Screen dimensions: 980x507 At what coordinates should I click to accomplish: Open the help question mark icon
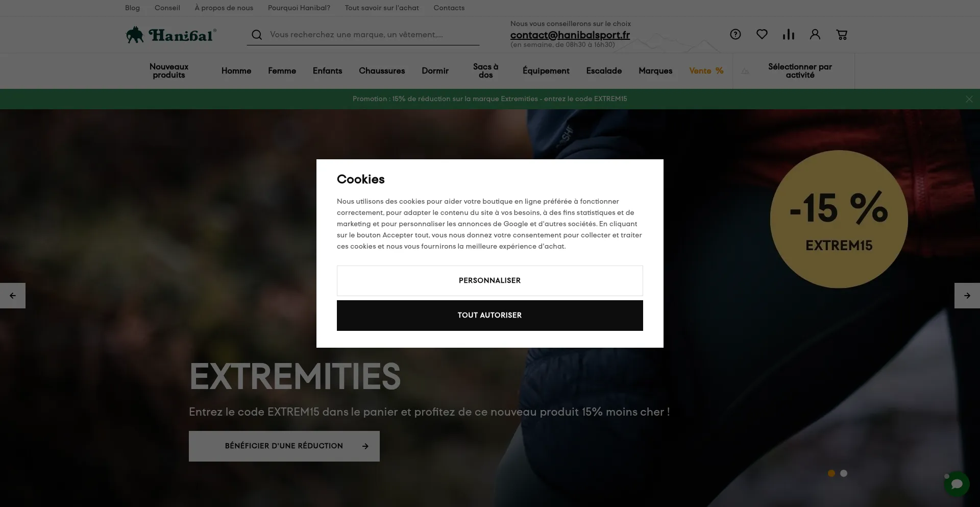point(736,34)
